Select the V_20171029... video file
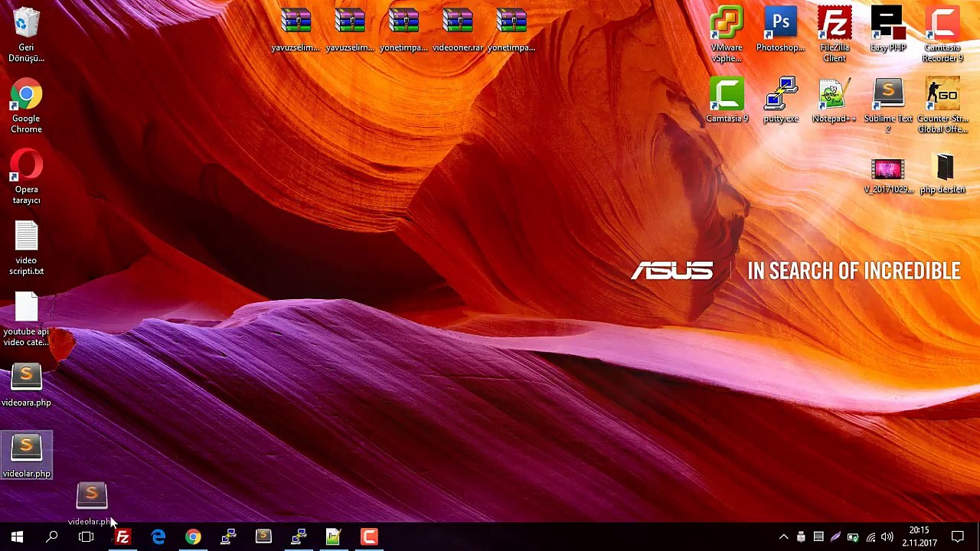 pos(888,176)
